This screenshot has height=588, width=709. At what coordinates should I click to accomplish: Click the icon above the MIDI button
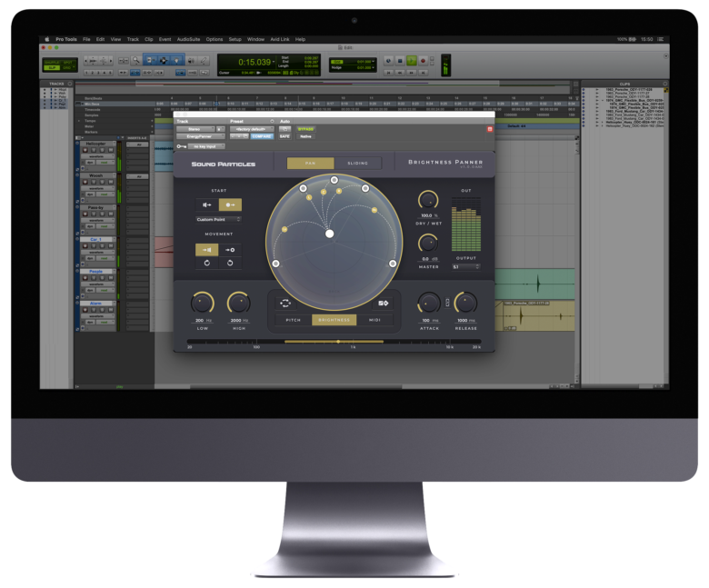(x=383, y=303)
